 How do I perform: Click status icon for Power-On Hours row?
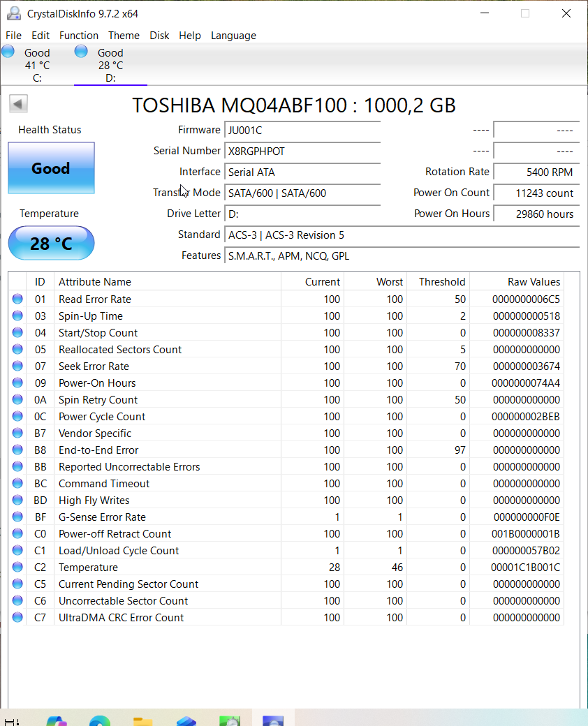pyautogui.click(x=17, y=383)
